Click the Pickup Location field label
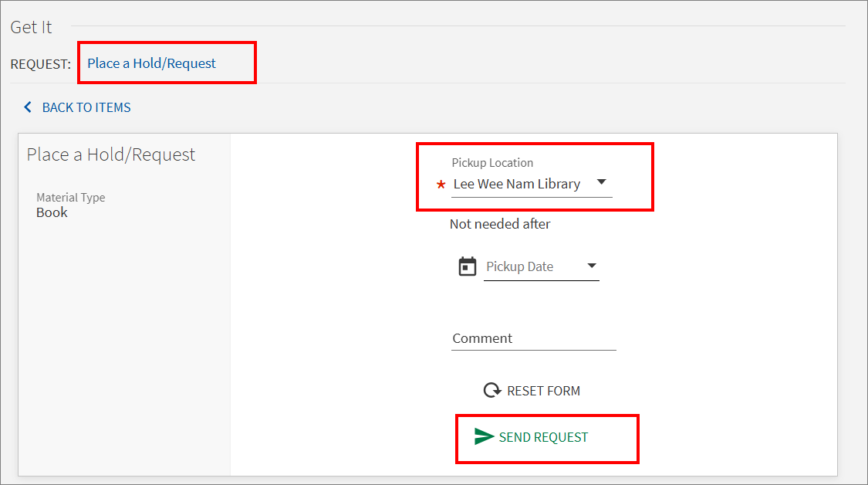Viewport: 868px width, 485px height. pos(492,163)
